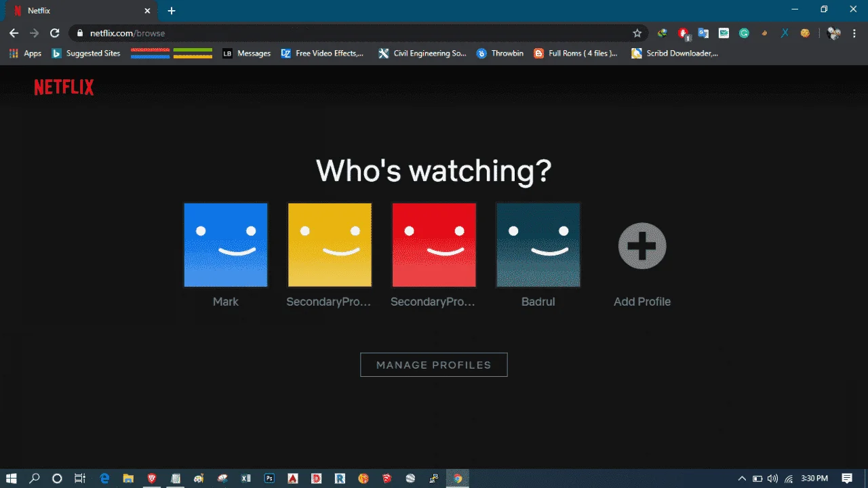The width and height of the screenshot is (868, 488).
Task: Click the Netflix logo
Action: pyautogui.click(x=64, y=87)
